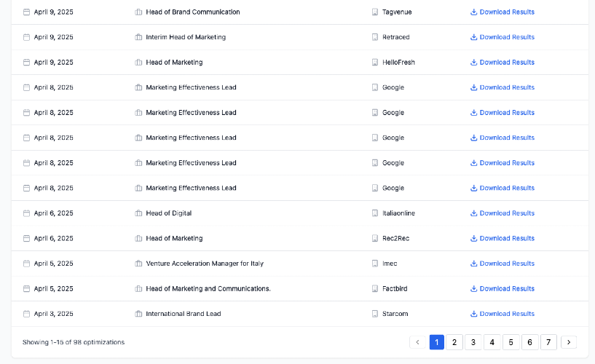The height and width of the screenshot is (364, 595).
Task: Download Results for the Italiaonline optimization
Action: pos(503,213)
